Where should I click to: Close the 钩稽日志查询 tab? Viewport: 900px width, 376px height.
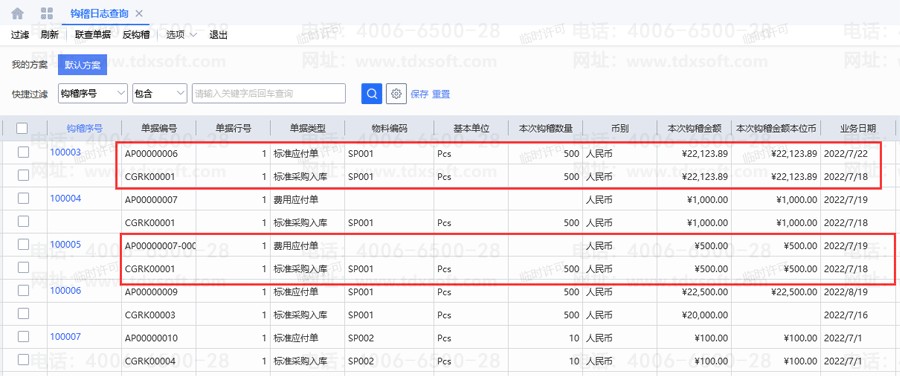(x=138, y=13)
